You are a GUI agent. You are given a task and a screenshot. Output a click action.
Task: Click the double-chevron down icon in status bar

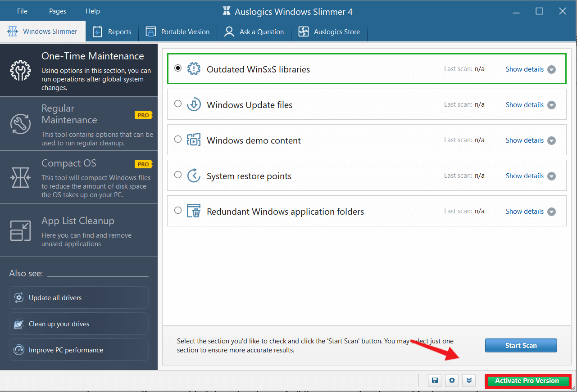(x=469, y=381)
